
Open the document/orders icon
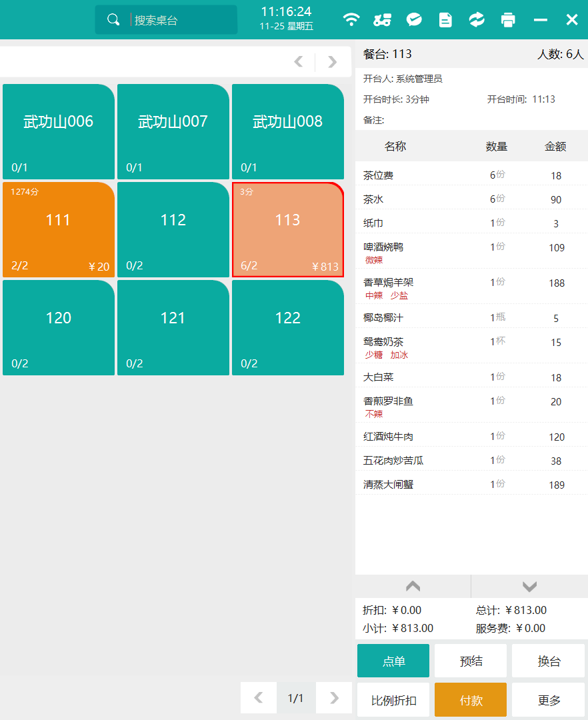(445, 20)
